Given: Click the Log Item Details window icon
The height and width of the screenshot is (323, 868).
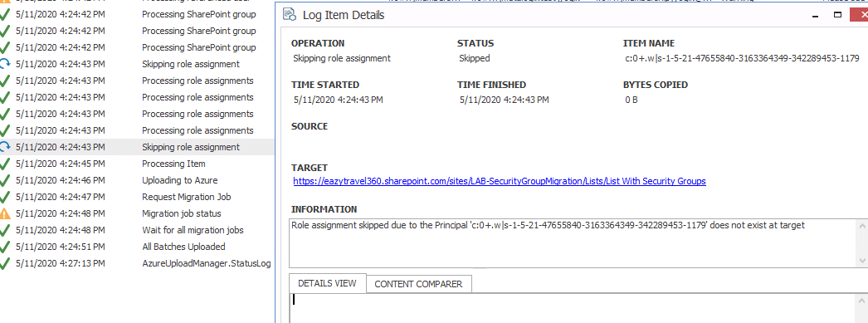Looking at the screenshot, I should 289,14.
